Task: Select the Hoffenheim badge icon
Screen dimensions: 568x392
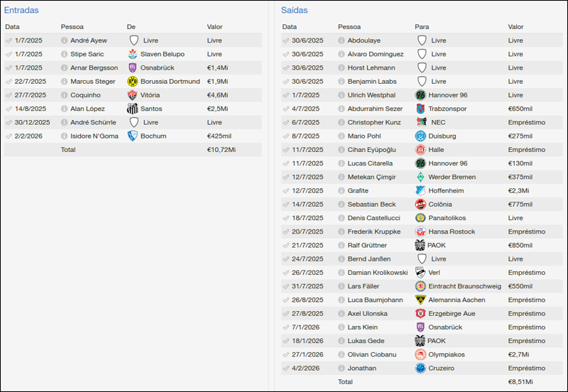Action: click(420, 190)
